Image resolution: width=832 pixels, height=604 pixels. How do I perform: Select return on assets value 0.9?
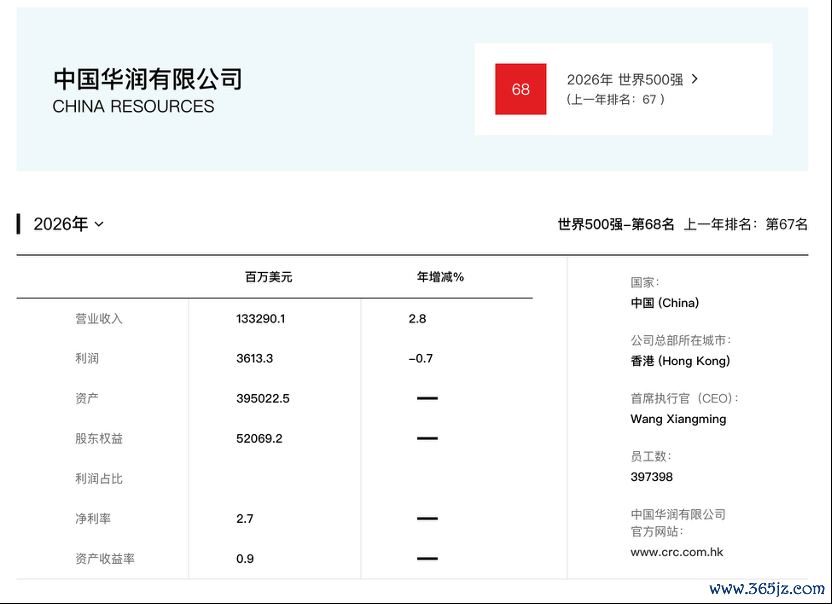click(x=245, y=558)
